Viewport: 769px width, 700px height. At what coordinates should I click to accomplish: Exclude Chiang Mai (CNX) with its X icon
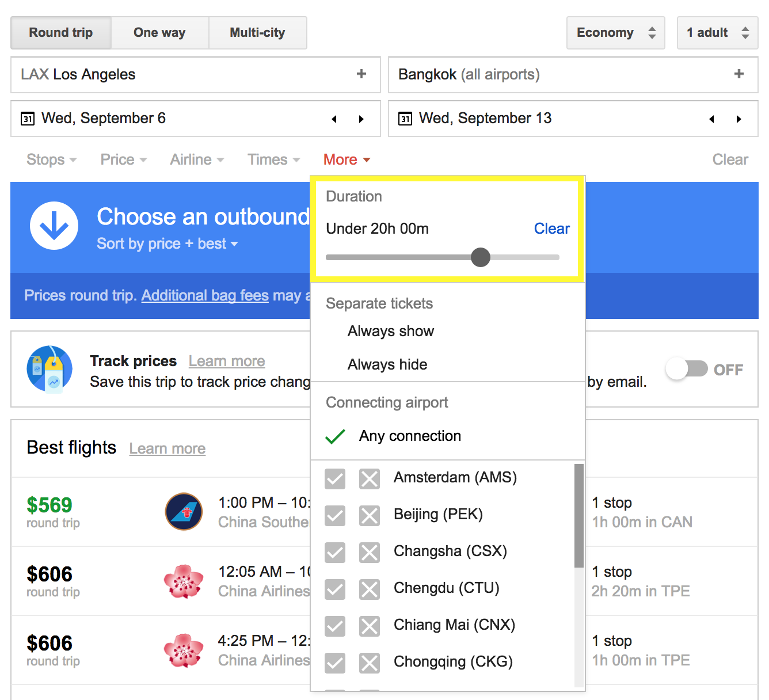pos(370,626)
